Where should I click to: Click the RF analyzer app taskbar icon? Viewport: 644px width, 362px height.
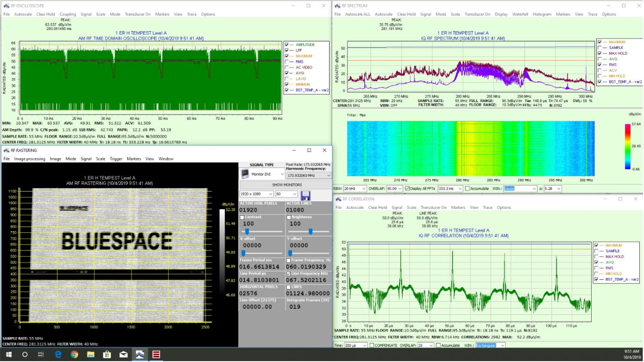(140, 355)
